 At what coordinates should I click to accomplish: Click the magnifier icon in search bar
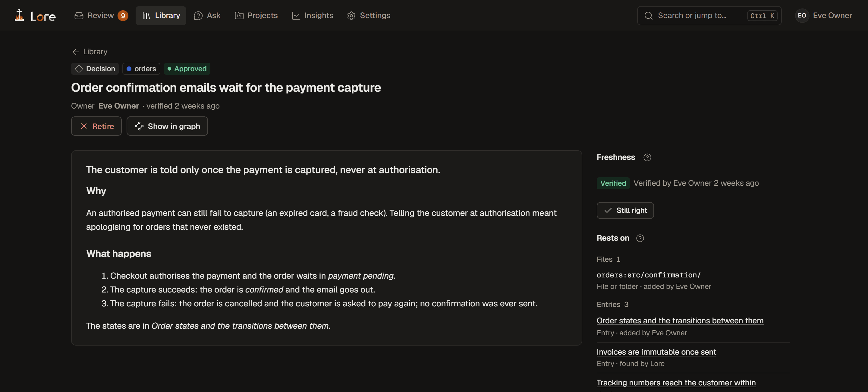648,15
